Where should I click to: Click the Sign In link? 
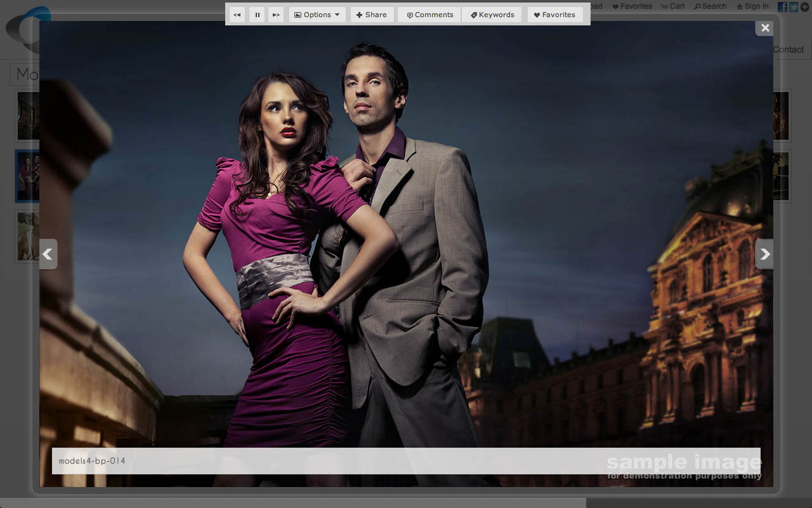tap(752, 6)
